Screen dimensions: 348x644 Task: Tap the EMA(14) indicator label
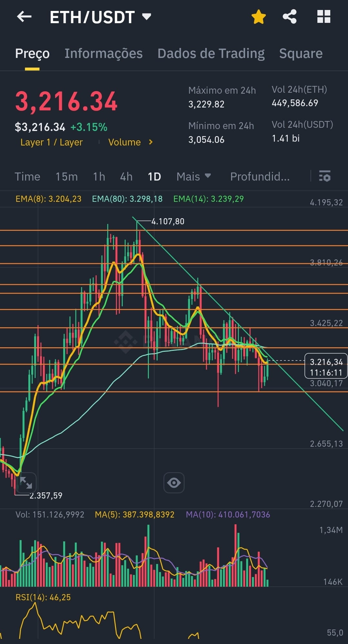[x=208, y=199]
